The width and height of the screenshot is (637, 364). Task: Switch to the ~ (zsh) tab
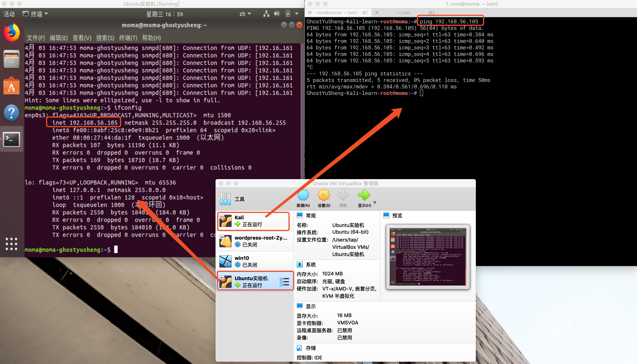(x=403, y=12)
